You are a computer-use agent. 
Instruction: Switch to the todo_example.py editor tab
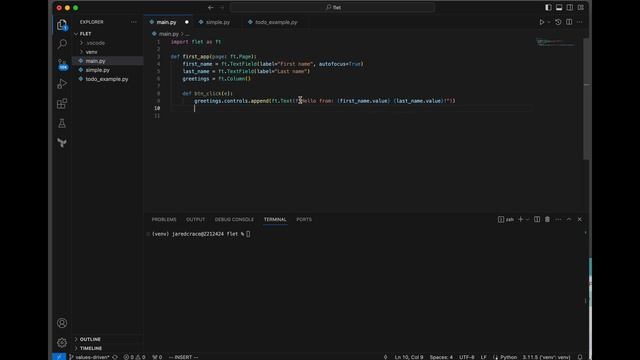pos(276,22)
